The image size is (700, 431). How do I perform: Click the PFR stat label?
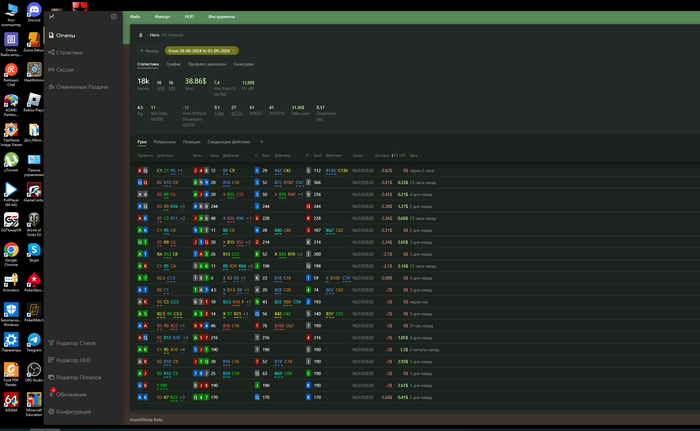click(171, 89)
